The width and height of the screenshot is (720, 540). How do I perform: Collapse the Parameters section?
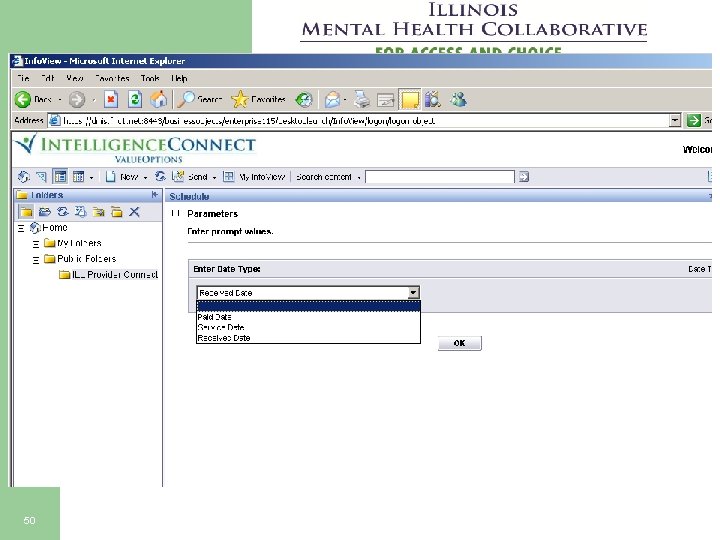click(175, 214)
